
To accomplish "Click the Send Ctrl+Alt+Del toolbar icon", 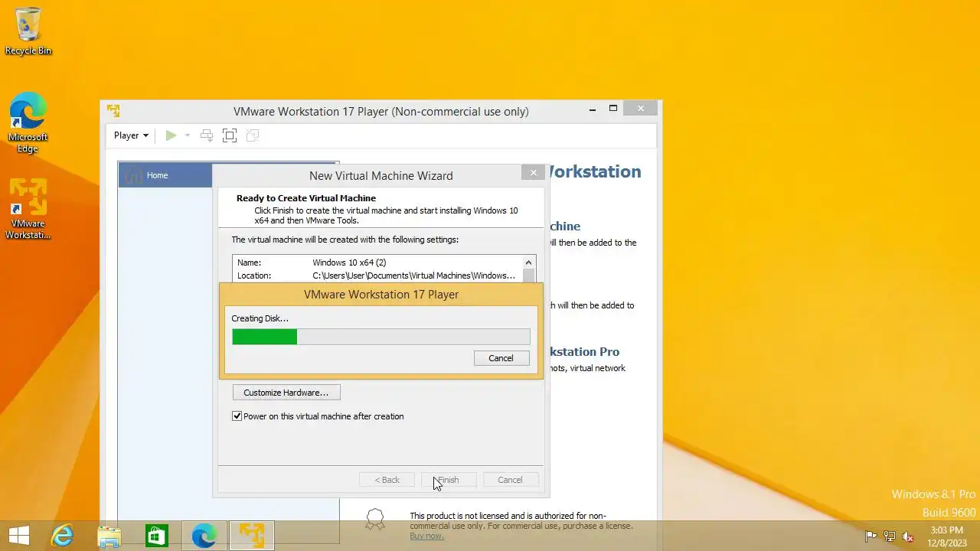I will [x=207, y=135].
